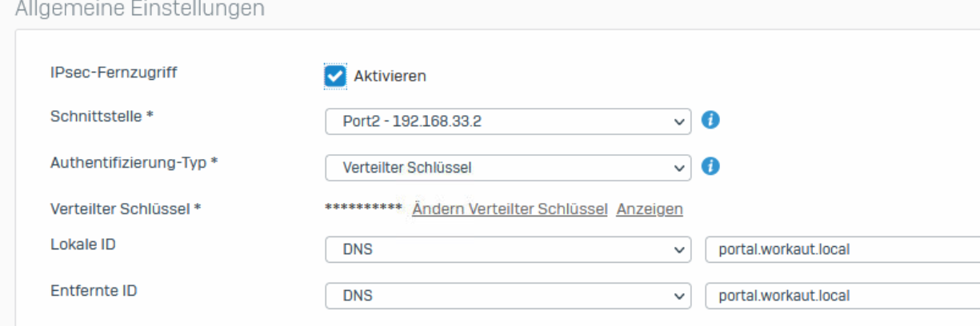Click the Entfernte ID field label
This screenshot has height=326, width=980.
93,291
